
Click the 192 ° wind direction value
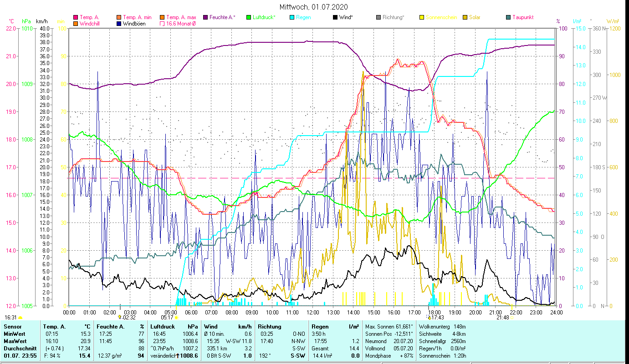[265, 356]
